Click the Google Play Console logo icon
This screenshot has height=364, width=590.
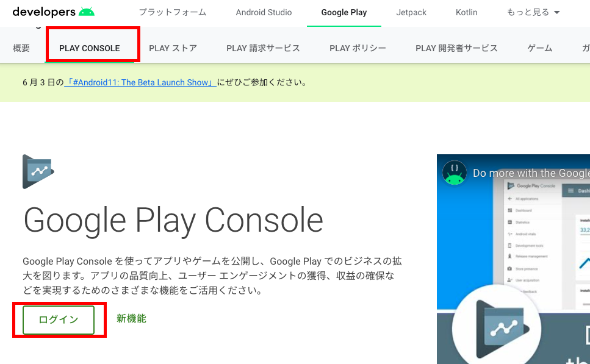click(38, 171)
